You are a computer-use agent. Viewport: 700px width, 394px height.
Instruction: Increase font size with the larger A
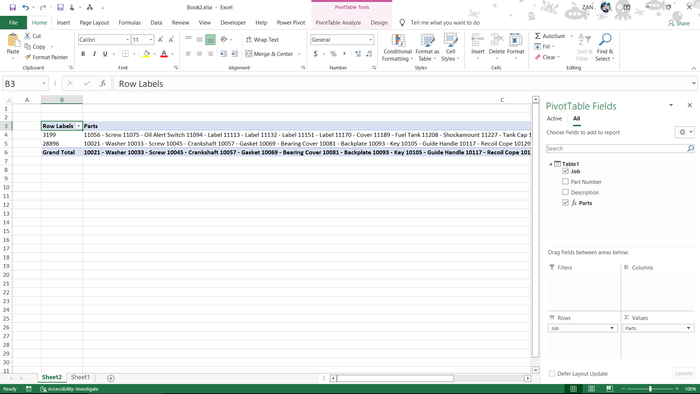coord(160,40)
